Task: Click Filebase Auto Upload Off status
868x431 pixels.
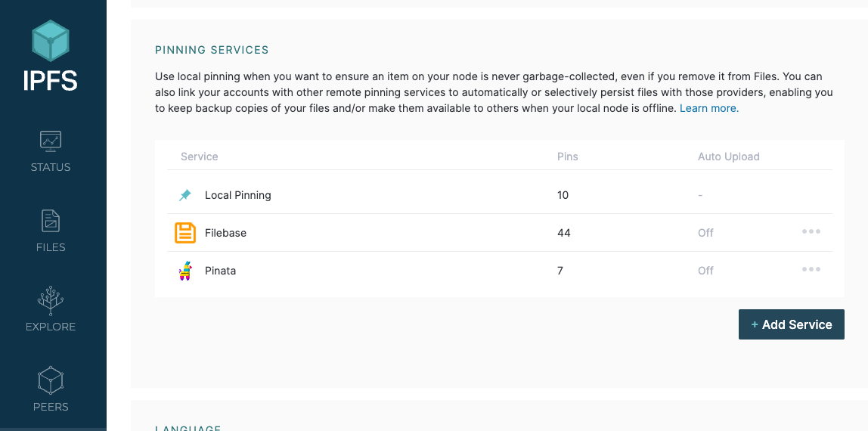Action: (x=705, y=233)
